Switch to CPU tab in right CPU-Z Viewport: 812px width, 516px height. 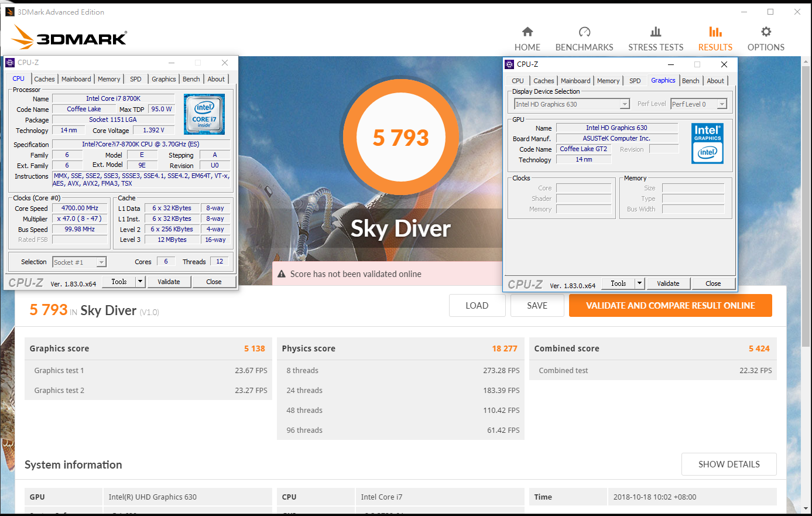518,81
